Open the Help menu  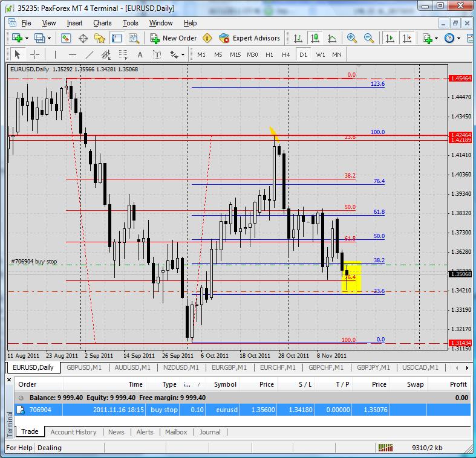(x=191, y=23)
